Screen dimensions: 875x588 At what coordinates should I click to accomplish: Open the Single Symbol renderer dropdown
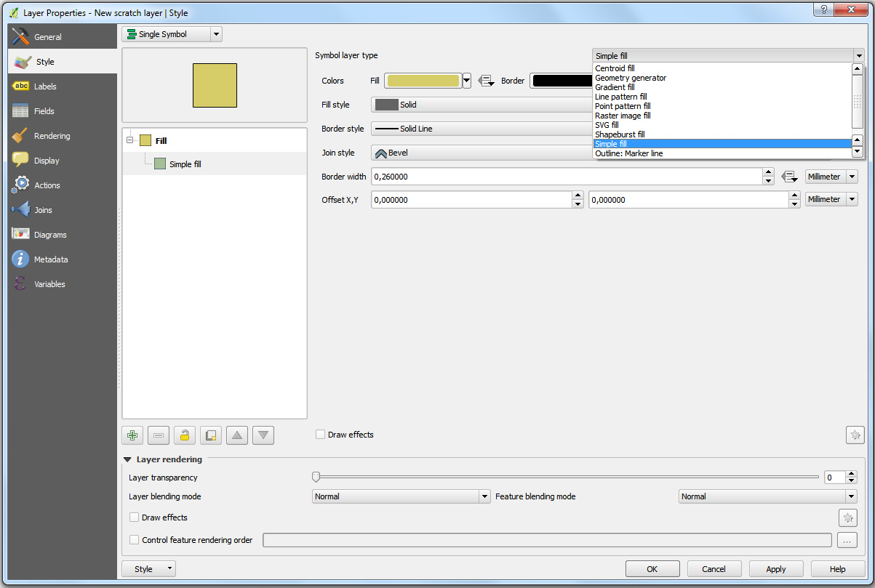[x=172, y=34]
